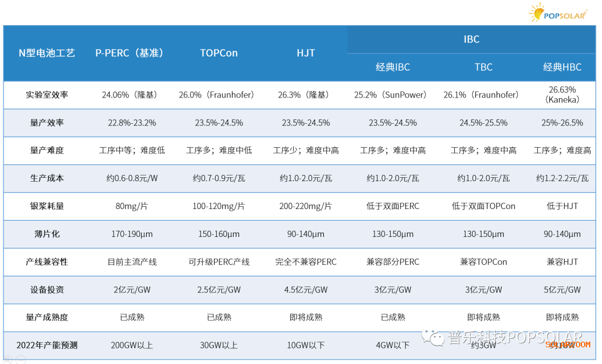Click the 26.63%（Kaneka）efficiency cell
This screenshot has width=602, height=364.
pos(562,95)
